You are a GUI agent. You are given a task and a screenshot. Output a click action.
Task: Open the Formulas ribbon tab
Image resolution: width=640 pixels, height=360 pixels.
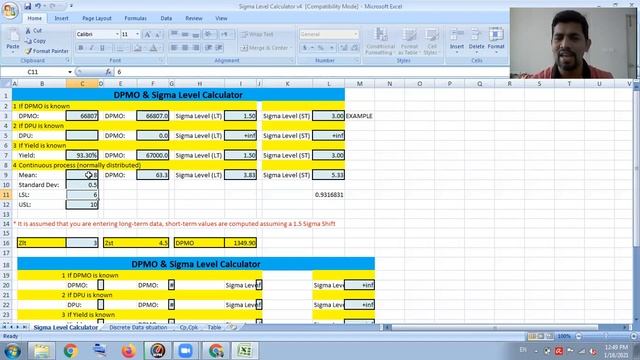pos(136,18)
